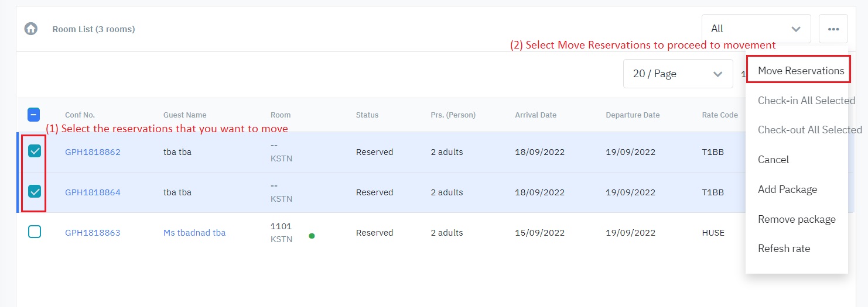
Task: Check the box for reservation GPH1818863
Action: (35, 232)
